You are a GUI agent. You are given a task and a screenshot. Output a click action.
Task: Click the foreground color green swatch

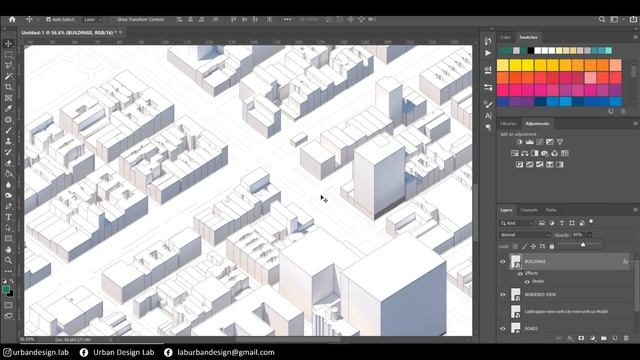pyautogui.click(x=6, y=289)
